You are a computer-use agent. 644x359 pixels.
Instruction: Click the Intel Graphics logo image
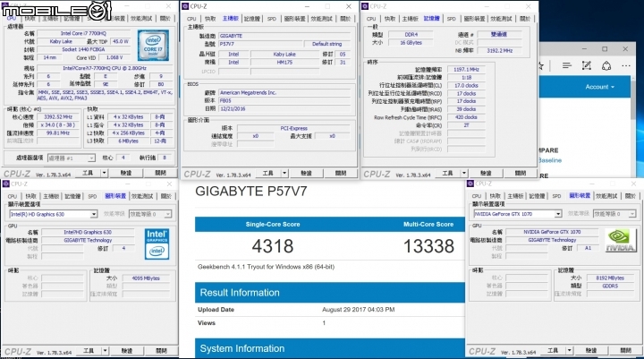[x=157, y=244]
